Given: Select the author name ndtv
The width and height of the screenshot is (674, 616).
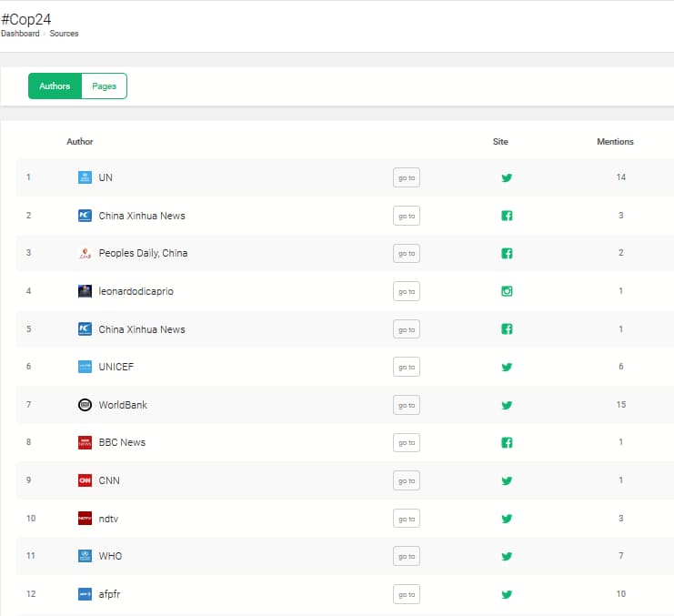Looking at the screenshot, I should [108, 519].
